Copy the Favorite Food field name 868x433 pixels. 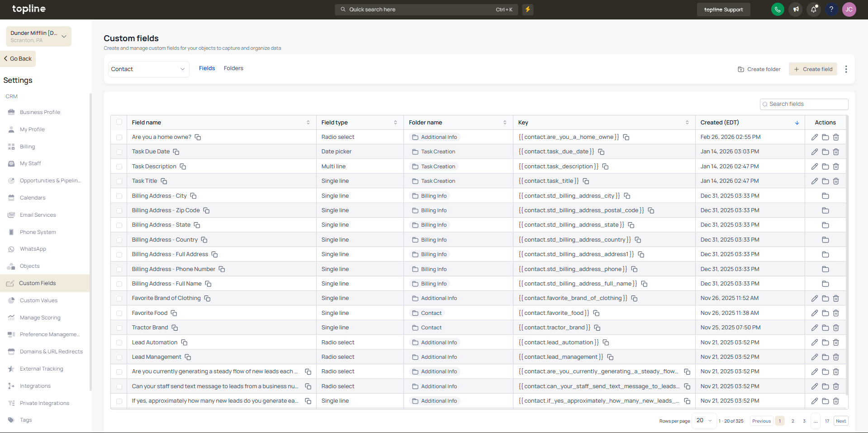174,313
